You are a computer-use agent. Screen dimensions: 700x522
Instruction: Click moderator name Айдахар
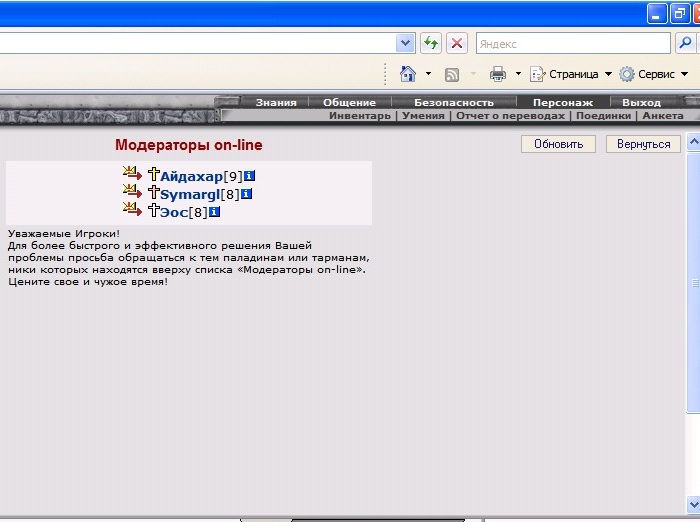pyautogui.click(x=192, y=177)
